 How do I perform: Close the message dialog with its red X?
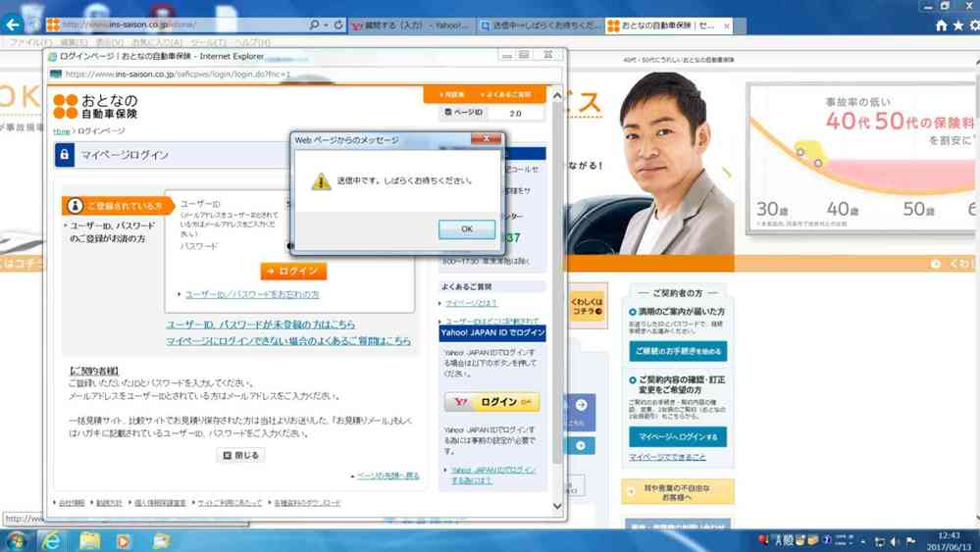(486, 138)
